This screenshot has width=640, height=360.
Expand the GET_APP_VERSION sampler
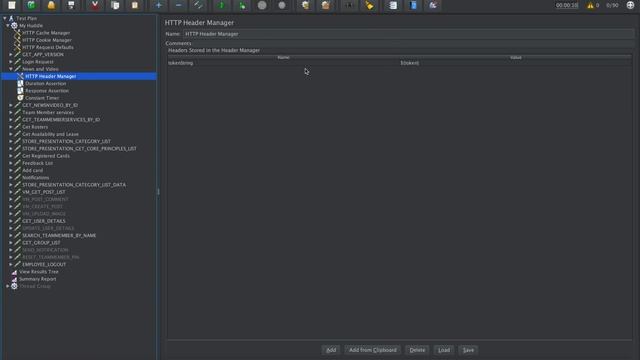pos(11,54)
